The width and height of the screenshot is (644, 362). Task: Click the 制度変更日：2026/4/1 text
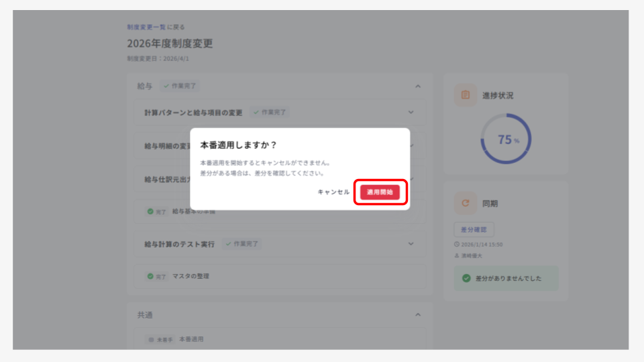tap(158, 59)
